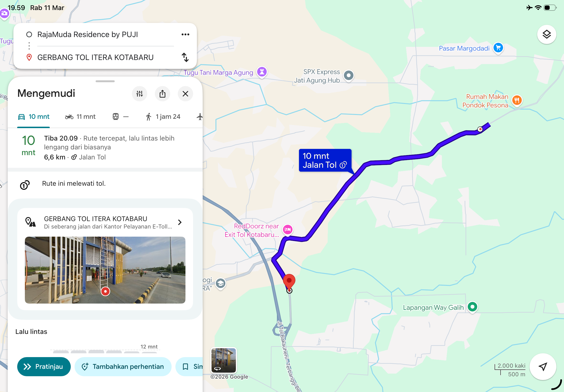Center map with location arrow button
This screenshot has width=564, height=392.
coord(543,366)
